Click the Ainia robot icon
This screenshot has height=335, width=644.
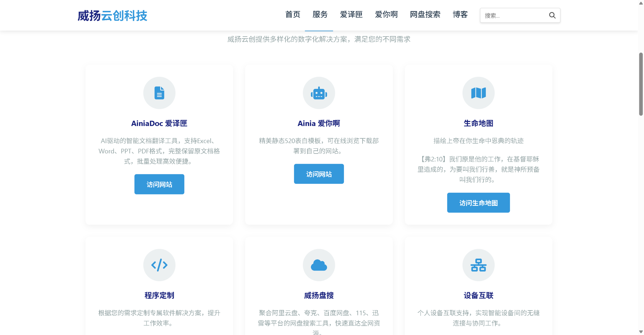tap(319, 93)
